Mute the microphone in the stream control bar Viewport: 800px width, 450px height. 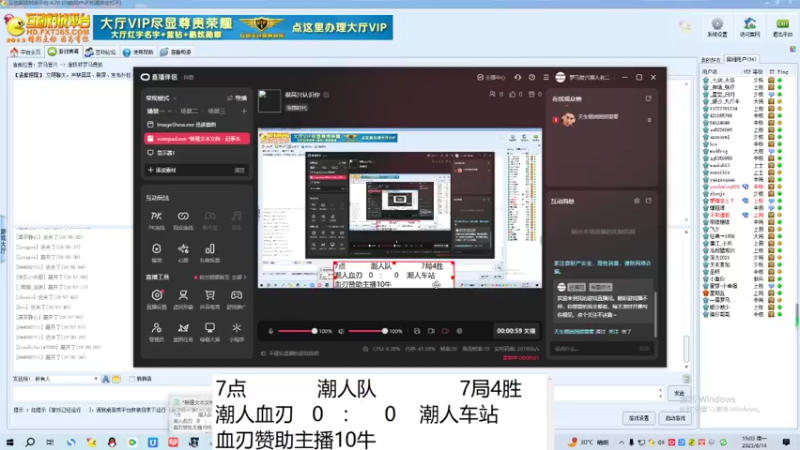pyautogui.click(x=270, y=331)
